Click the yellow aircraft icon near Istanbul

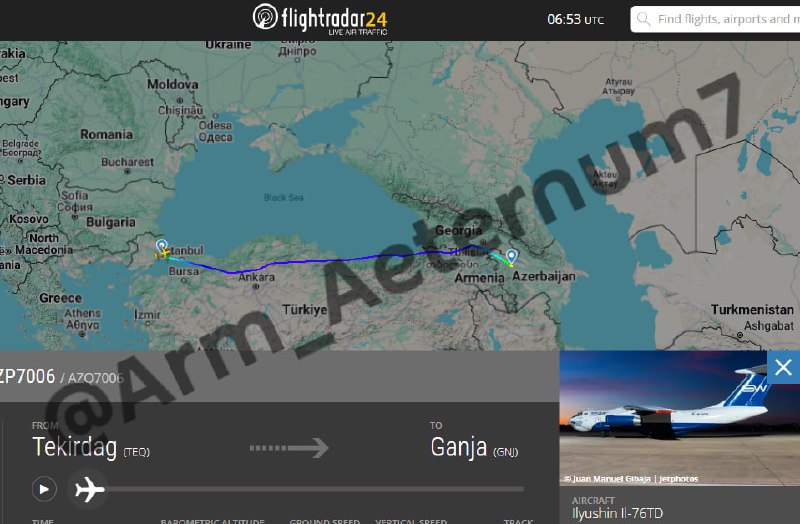click(163, 254)
